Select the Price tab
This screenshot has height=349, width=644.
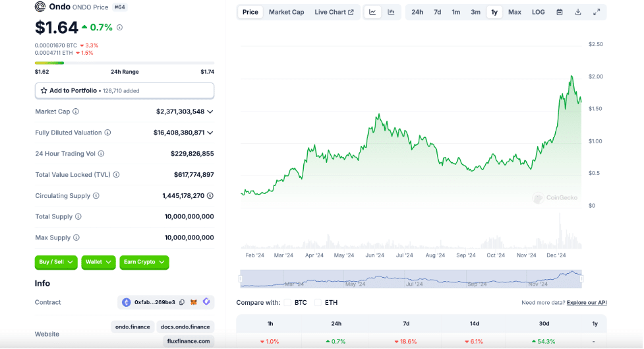(250, 12)
